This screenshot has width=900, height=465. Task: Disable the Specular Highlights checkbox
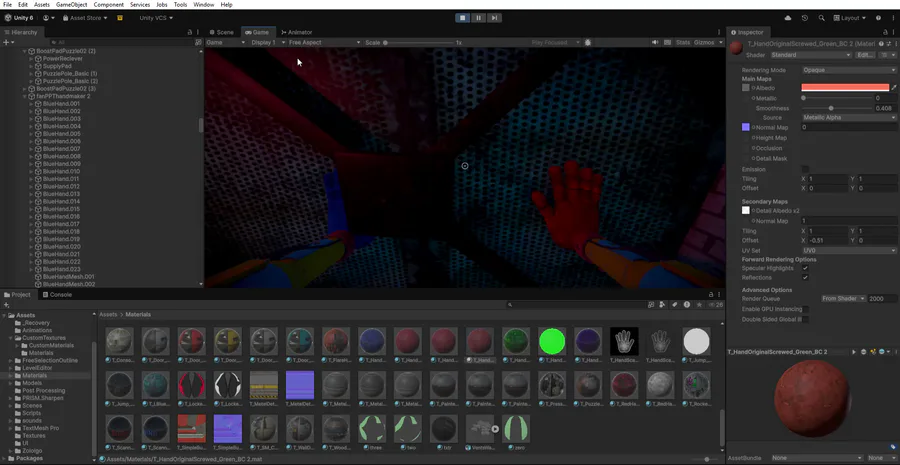(x=805, y=268)
